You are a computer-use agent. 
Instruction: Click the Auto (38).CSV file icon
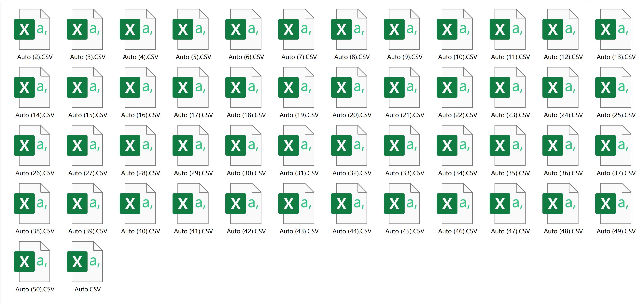32,204
